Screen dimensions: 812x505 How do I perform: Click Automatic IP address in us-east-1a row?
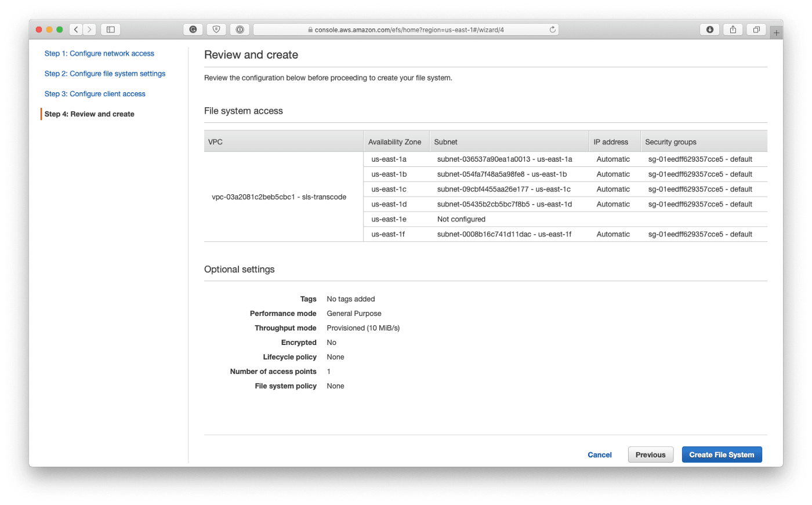(x=613, y=159)
